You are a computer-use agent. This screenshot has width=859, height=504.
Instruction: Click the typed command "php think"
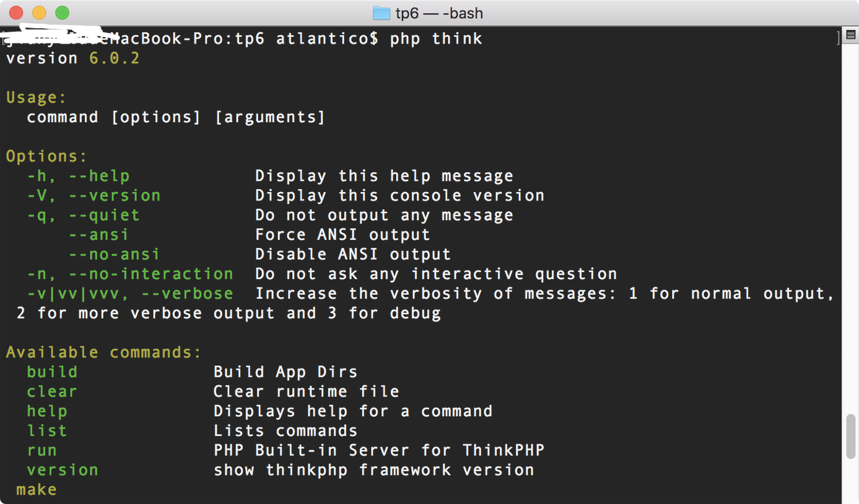click(436, 39)
